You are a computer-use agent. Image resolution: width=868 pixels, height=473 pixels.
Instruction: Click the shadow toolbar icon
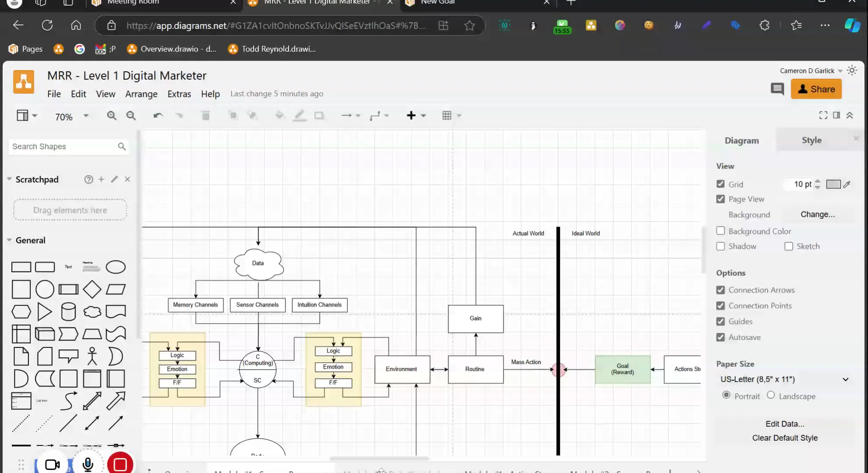319,116
